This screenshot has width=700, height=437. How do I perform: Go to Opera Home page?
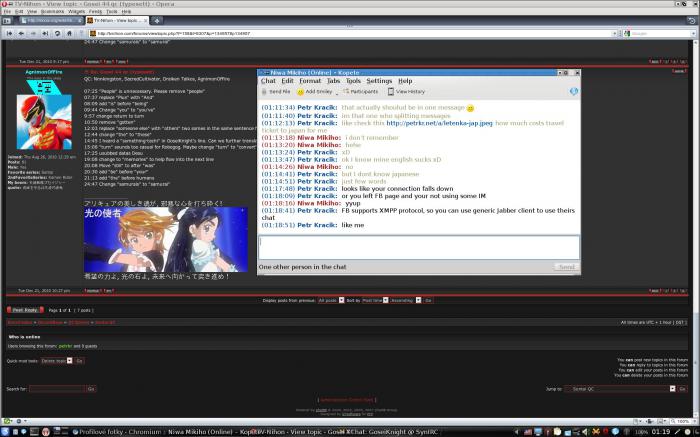pyautogui.click(x=69, y=33)
